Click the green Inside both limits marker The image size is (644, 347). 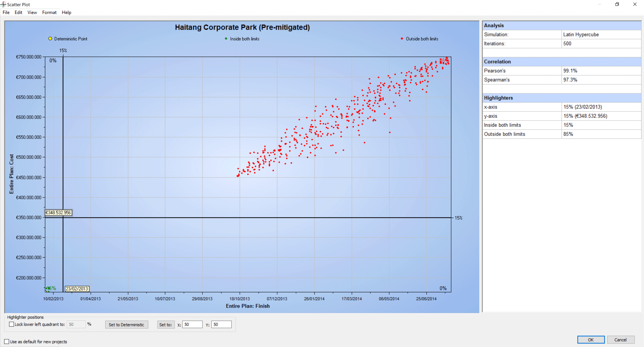click(x=226, y=39)
